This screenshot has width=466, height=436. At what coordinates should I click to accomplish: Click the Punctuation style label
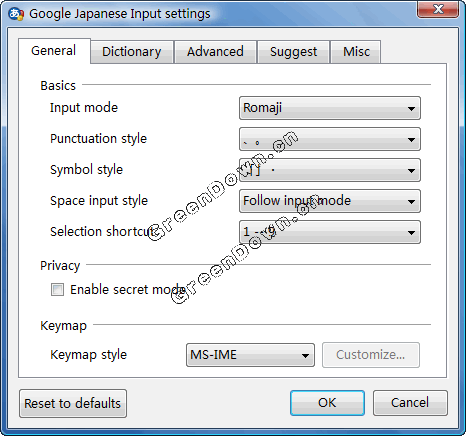(98, 139)
